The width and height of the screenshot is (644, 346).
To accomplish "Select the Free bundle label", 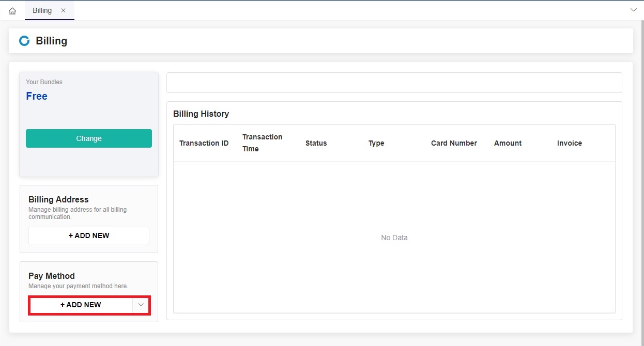I will 36,96.
